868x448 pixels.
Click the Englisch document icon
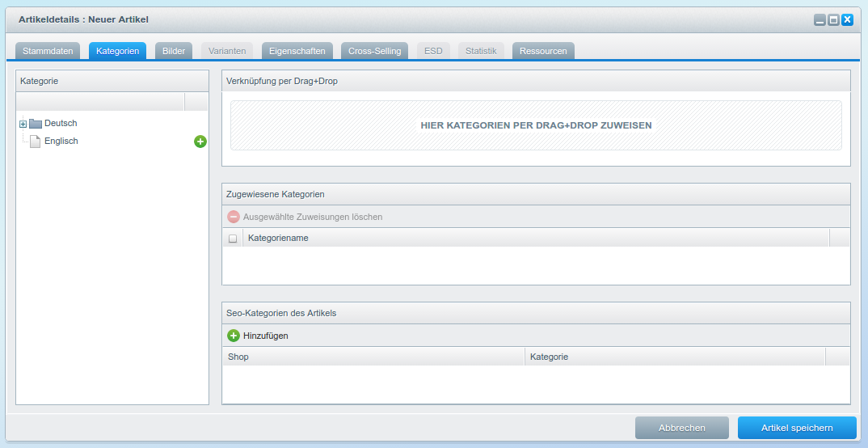click(36, 142)
